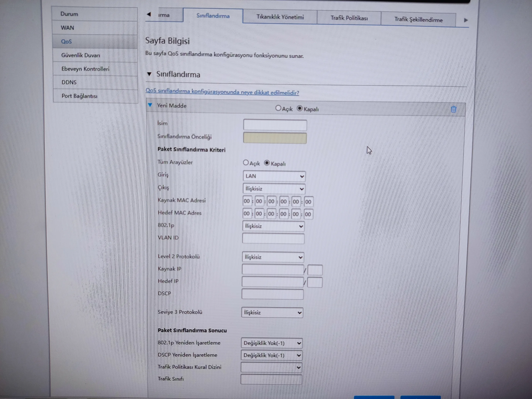Collapse the Yeni Madde blue triangle
The width and height of the screenshot is (532, 399).
pos(150,105)
